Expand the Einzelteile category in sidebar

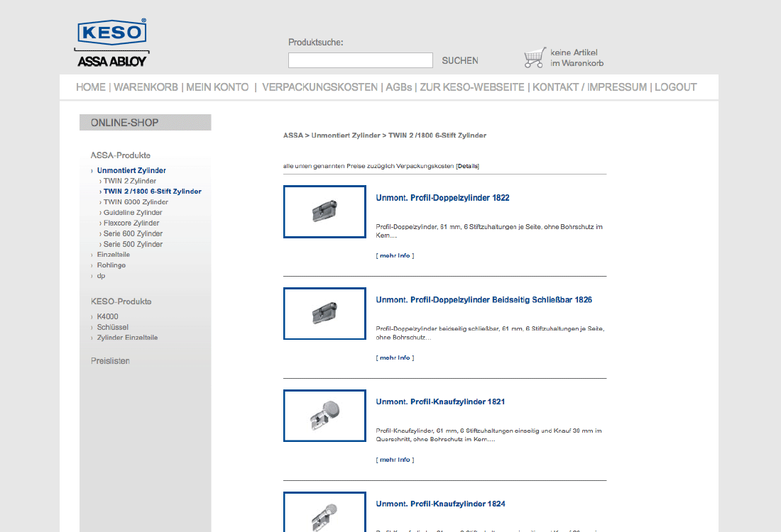[x=113, y=255]
